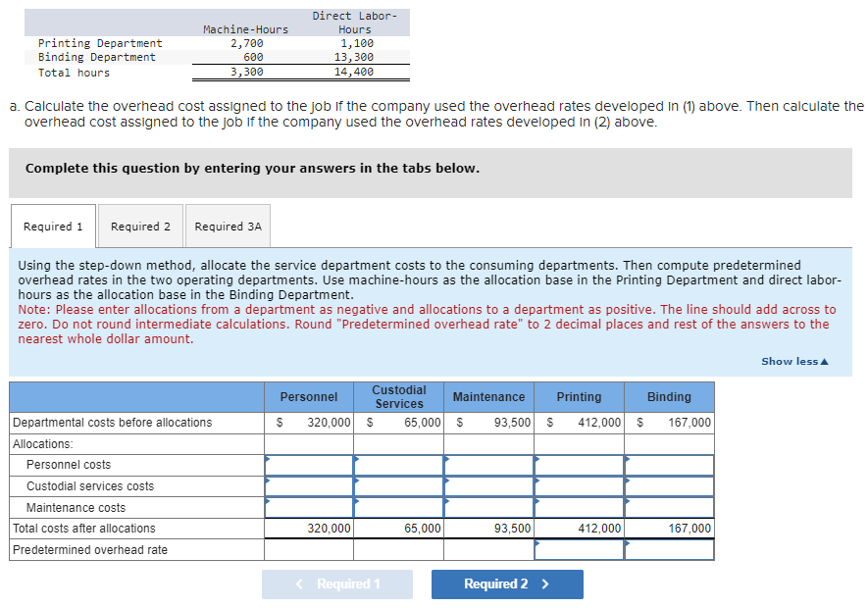This screenshot has width=868, height=608.
Task: Select Predetermined overhead rate cell for Binding
Action: pos(669,550)
